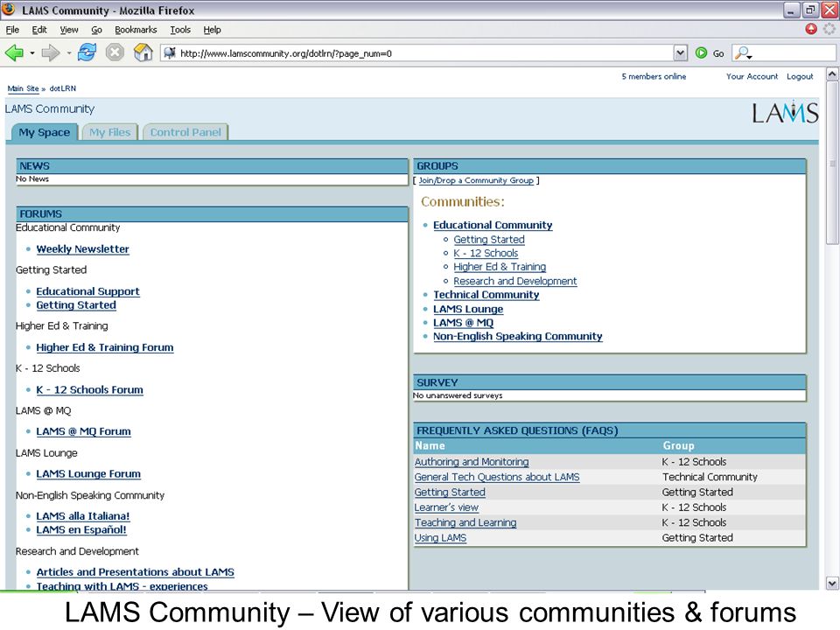Viewport: 840px width, 630px height.
Task: Open the Forward history dropdown arrow
Action: (x=68, y=53)
